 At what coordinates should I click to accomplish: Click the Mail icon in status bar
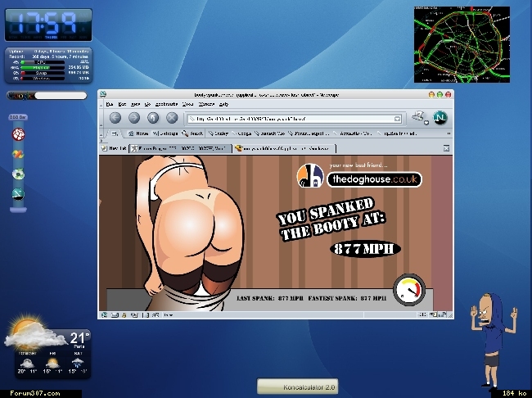(x=115, y=315)
